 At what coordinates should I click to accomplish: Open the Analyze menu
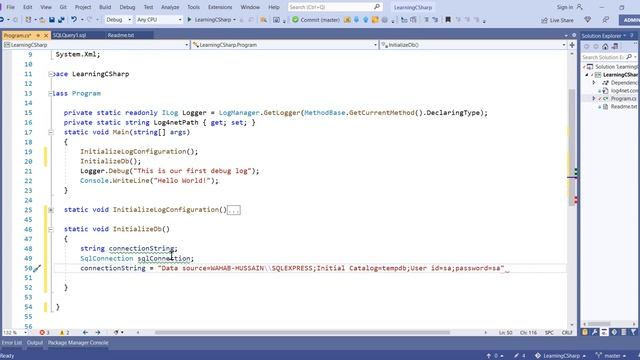[170, 7]
